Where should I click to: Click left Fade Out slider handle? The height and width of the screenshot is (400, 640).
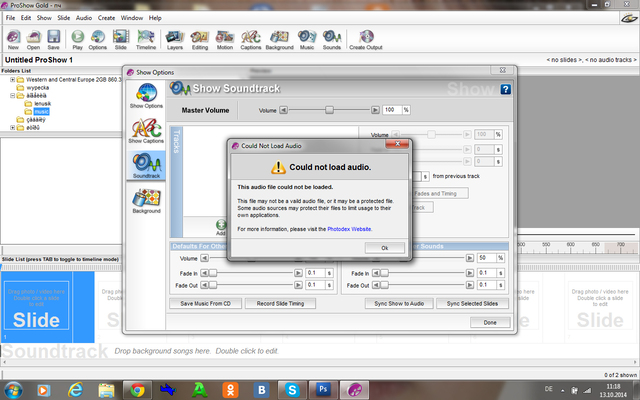213,285
